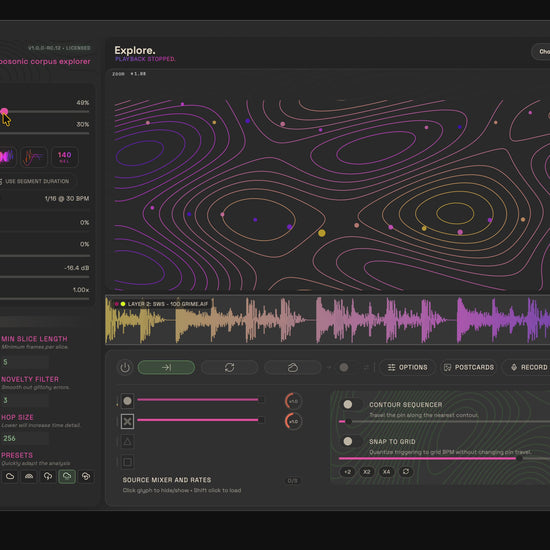Adjust the 1.00x slider
This screenshot has height=550, width=550.
coord(45,299)
